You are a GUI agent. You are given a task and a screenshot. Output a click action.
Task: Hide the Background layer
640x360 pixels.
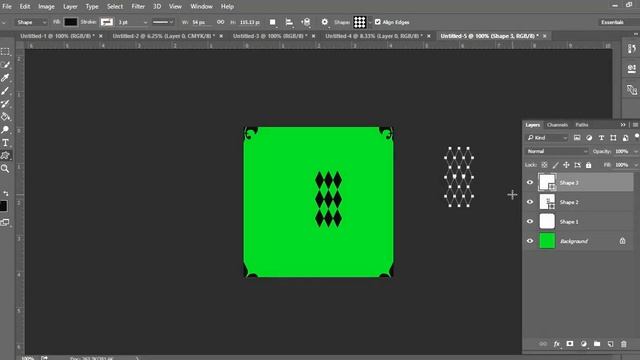tap(530, 241)
